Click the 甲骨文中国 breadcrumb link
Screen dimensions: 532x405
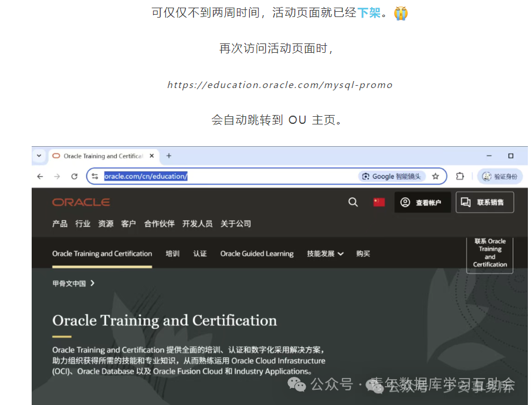tap(69, 283)
